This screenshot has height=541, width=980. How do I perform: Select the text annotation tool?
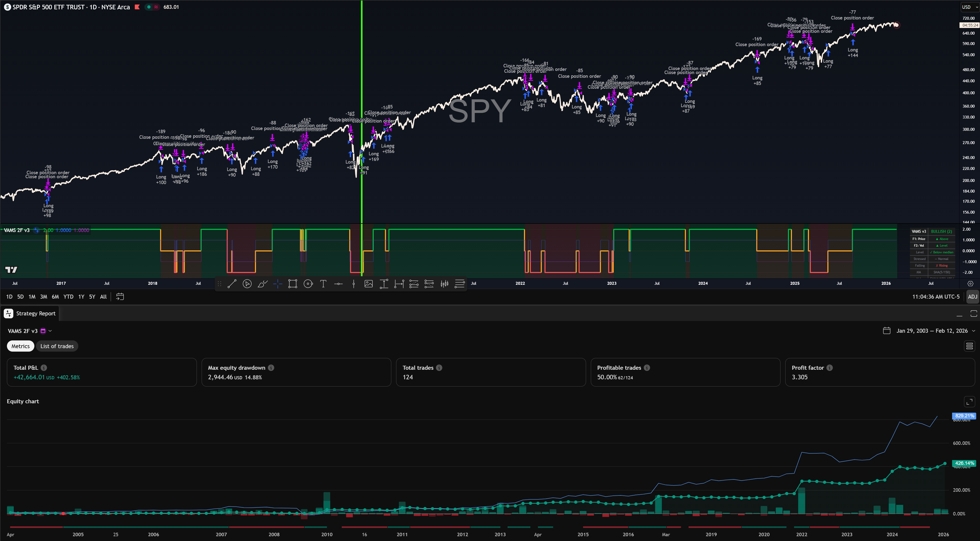click(x=323, y=284)
